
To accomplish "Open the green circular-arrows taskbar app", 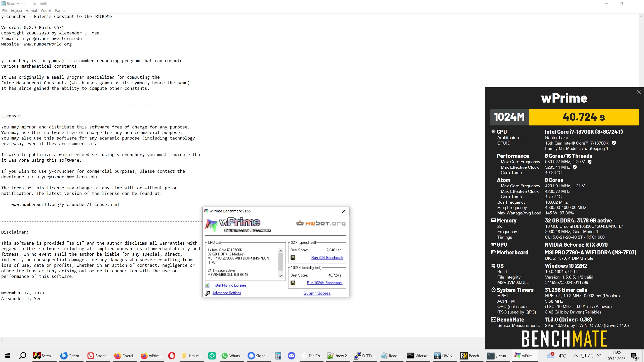I will pyautogui.click(x=212, y=356).
